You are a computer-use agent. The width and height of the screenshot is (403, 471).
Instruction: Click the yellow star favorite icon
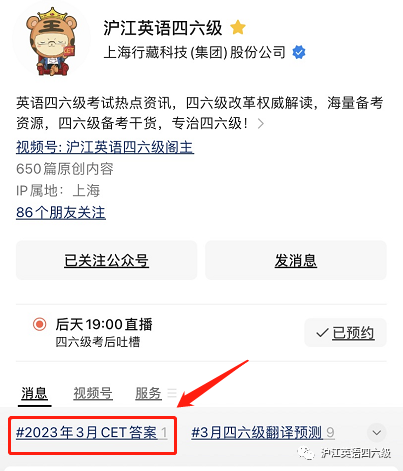pos(238,27)
